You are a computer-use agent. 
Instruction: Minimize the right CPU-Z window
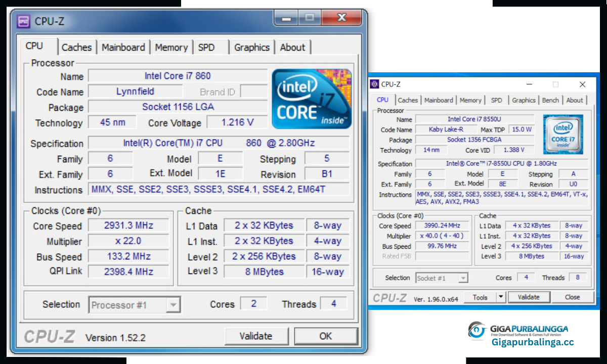pos(529,84)
